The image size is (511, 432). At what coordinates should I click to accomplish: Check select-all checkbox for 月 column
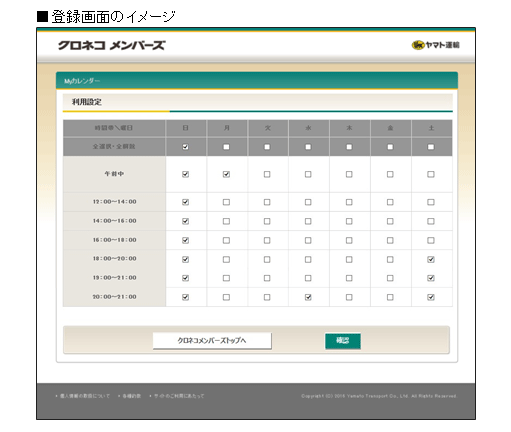226,147
